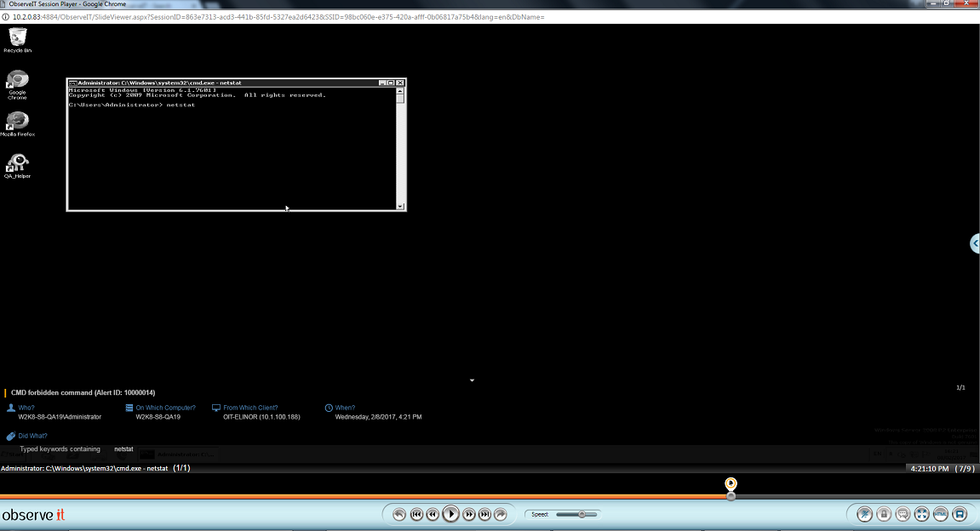Toggle the comments bubble icon
Screen dimensions: 980x531
pos(903,514)
